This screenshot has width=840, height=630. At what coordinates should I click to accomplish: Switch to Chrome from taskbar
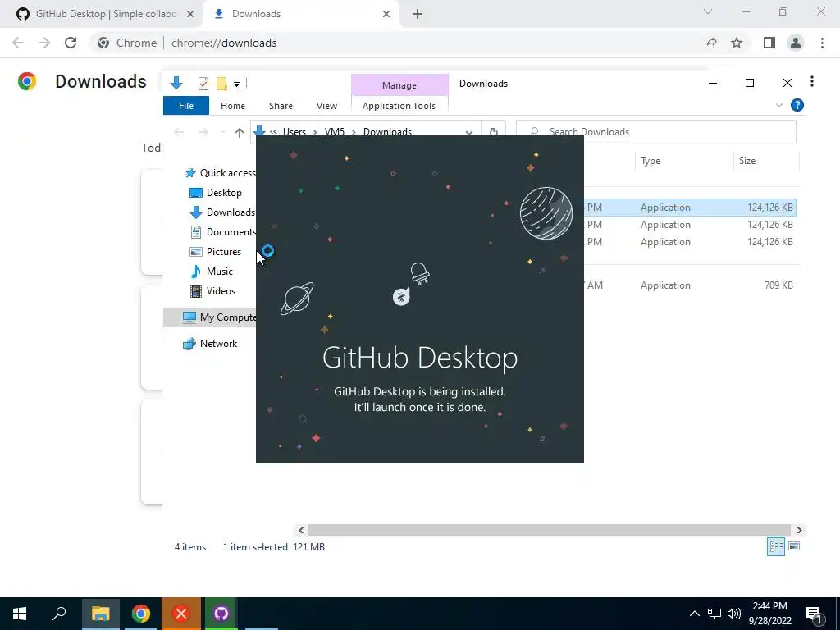(x=141, y=614)
